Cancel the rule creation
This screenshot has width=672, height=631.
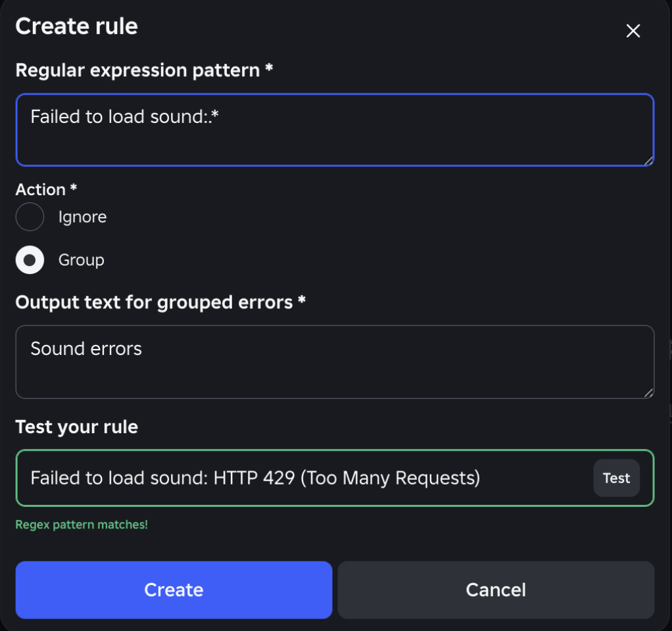tap(496, 590)
